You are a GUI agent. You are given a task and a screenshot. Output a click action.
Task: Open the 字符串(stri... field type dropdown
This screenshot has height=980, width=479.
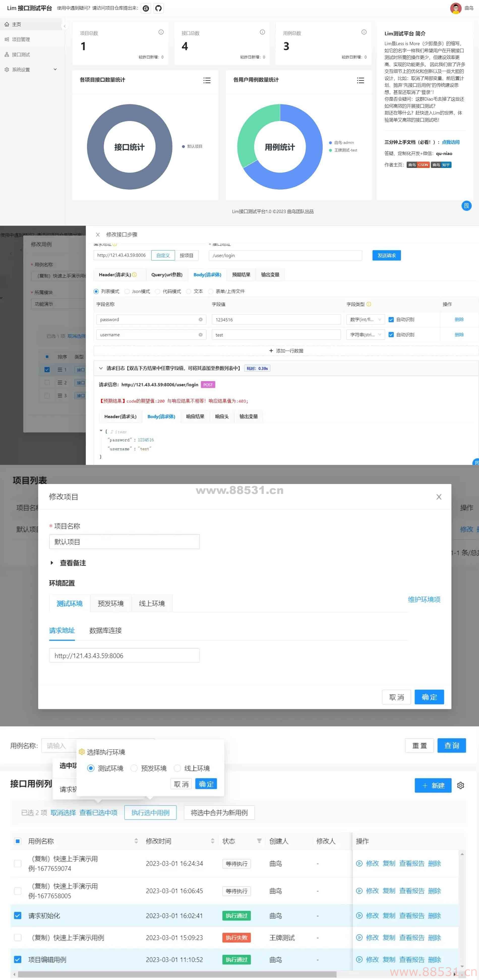click(x=366, y=335)
